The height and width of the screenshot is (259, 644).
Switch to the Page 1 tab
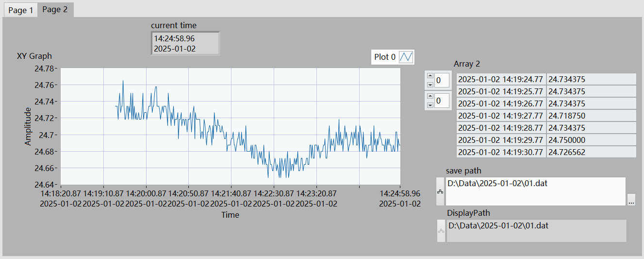(x=21, y=10)
